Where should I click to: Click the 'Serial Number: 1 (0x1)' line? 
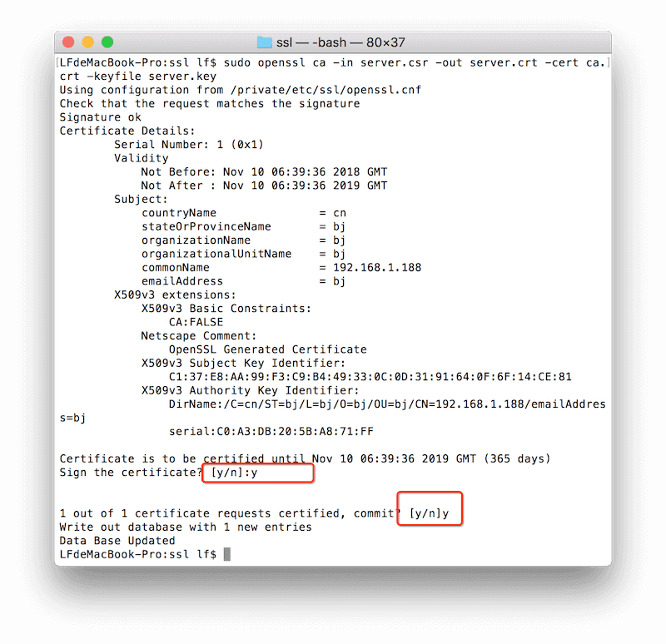[x=189, y=145]
